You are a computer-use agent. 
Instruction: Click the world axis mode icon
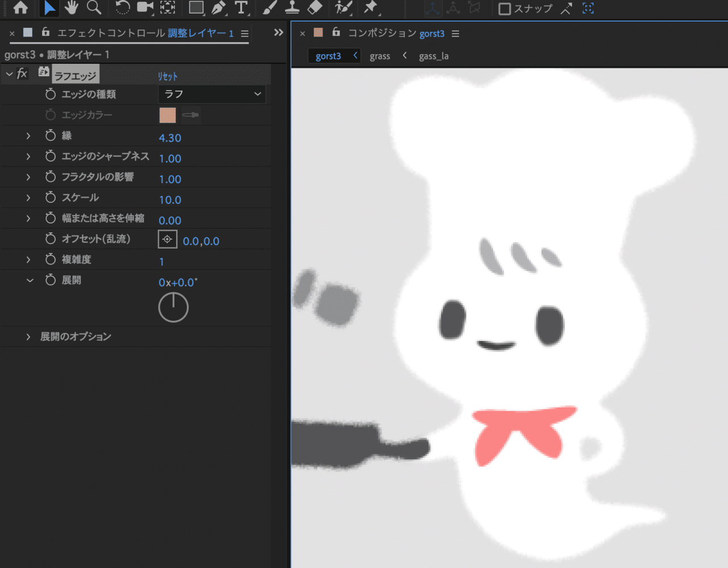tap(453, 8)
